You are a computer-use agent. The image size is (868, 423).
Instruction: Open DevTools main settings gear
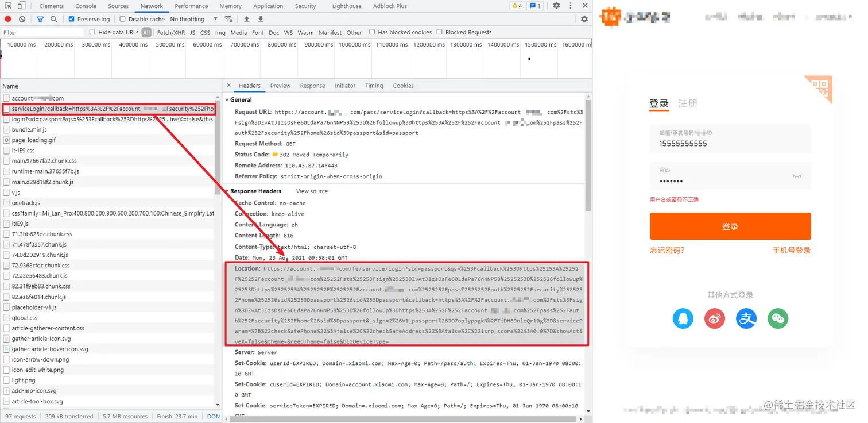click(x=556, y=6)
